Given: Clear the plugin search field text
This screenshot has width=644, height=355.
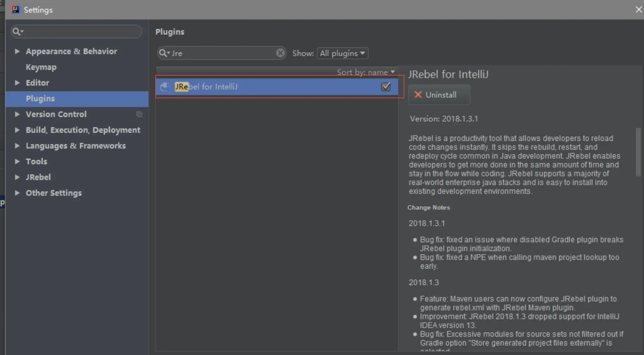Looking at the screenshot, I should coord(280,53).
